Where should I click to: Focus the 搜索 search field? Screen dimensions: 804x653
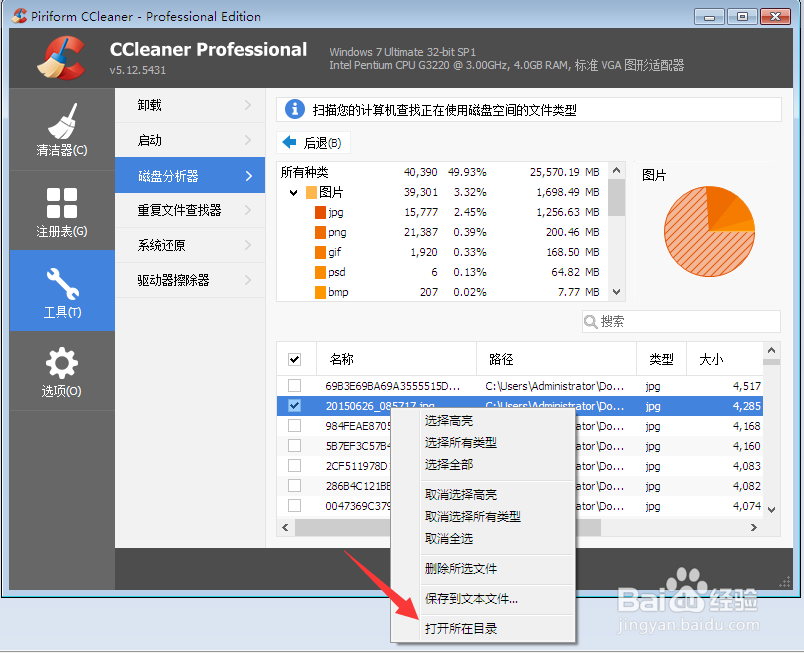(x=681, y=322)
